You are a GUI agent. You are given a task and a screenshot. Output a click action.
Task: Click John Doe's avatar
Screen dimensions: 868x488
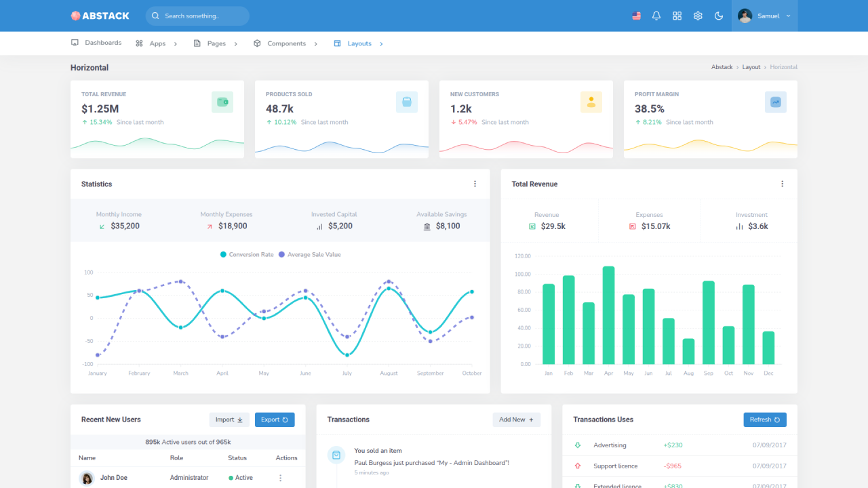click(87, 479)
